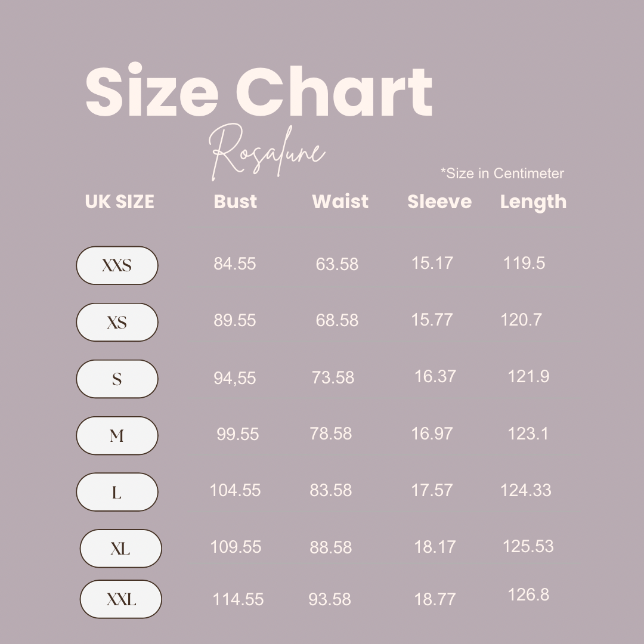Click the Size Chart title text
The image size is (644, 644).
259,92
